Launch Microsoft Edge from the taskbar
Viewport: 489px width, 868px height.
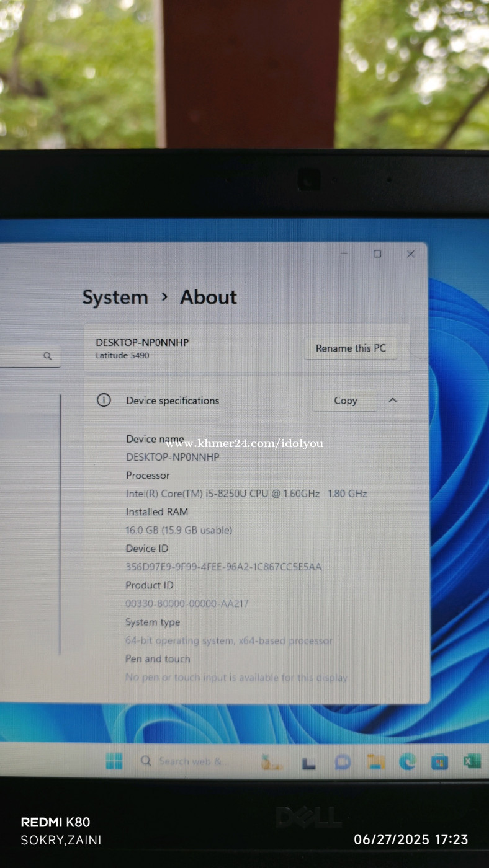click(x=407, y=762)
